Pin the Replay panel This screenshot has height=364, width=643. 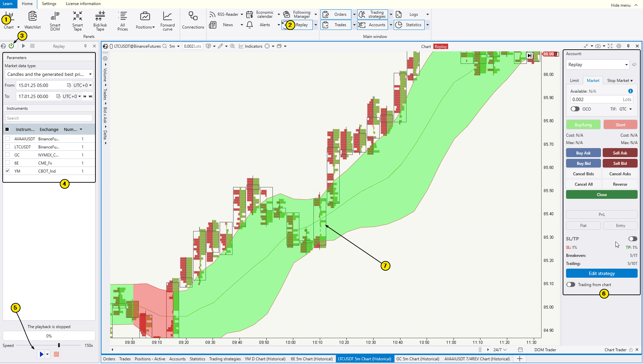(x=86, y=46)
